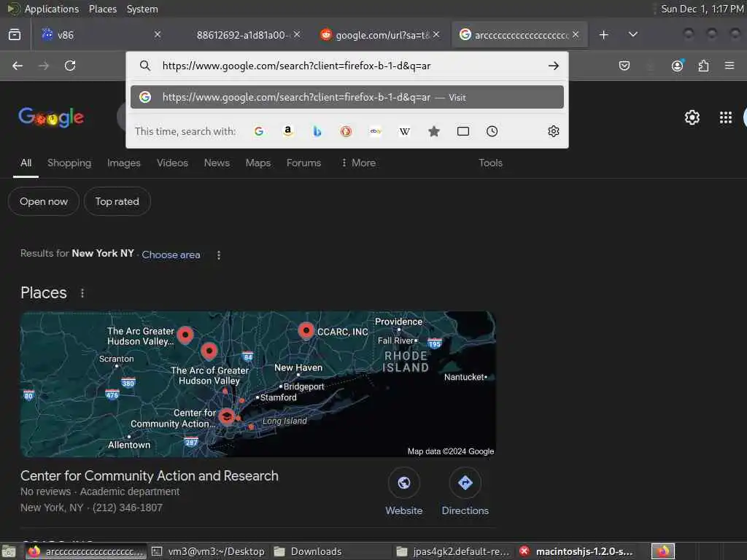Open the extensions puzzle icon
The width and height of the screenshot is (747, 560).
pyautogui.click(x=703, y=66)
